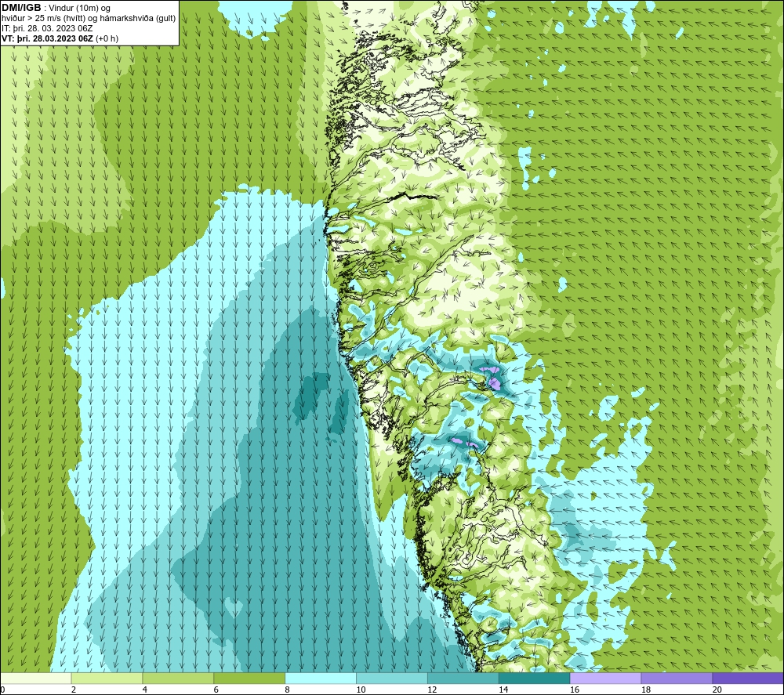Click the deep violet swatch above 20
Viewport: 784px width, 695px height.
(747, 678)
